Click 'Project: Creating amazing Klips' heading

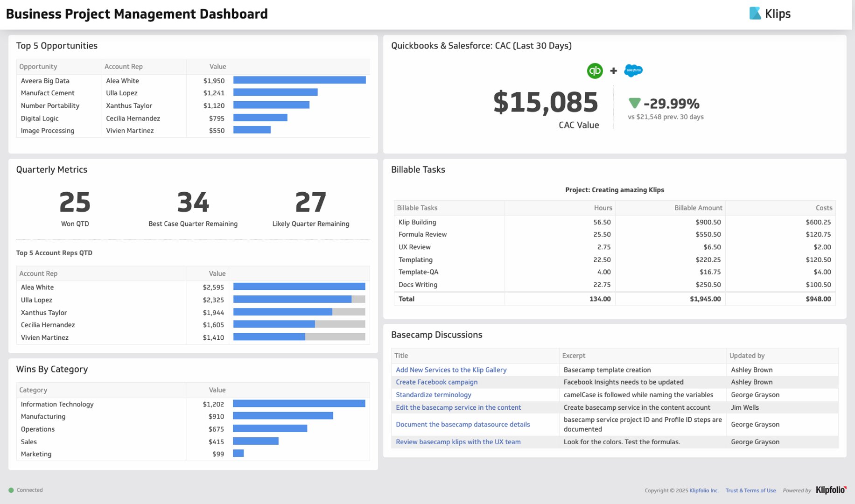pos(615,190)
